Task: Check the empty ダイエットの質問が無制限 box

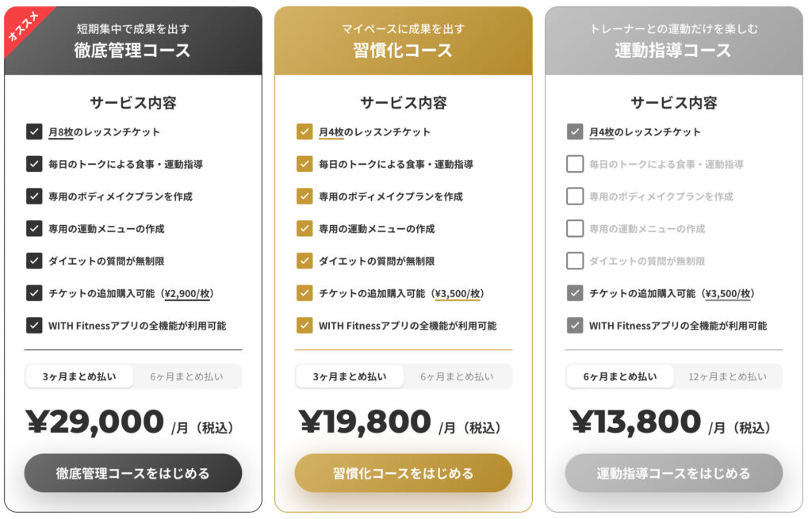Action: click(575, 261)
